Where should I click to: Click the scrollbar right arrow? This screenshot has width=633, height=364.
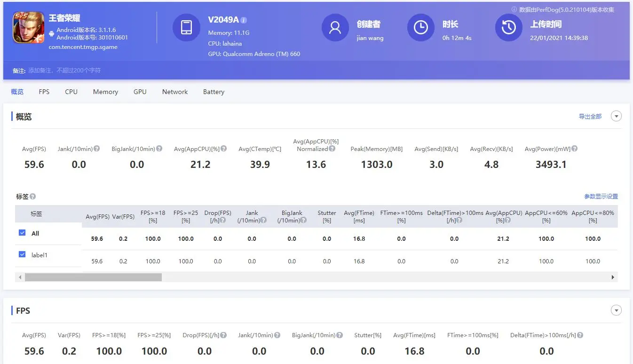pyautogui.click(x=613, y=277)
